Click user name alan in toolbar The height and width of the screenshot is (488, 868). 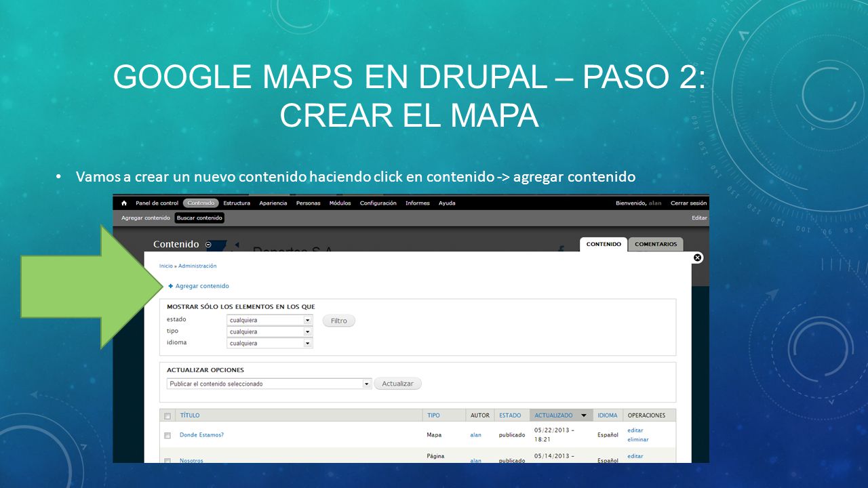point(655,203)
